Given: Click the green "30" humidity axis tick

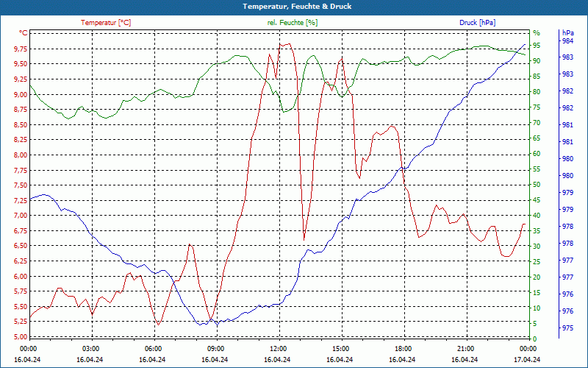Looking at the screenshot, I should click(537, 247).
